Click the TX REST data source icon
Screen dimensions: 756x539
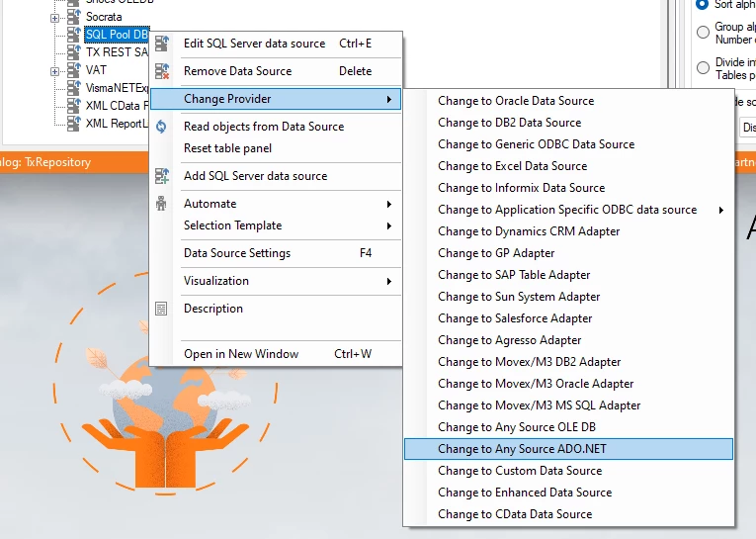74,52
